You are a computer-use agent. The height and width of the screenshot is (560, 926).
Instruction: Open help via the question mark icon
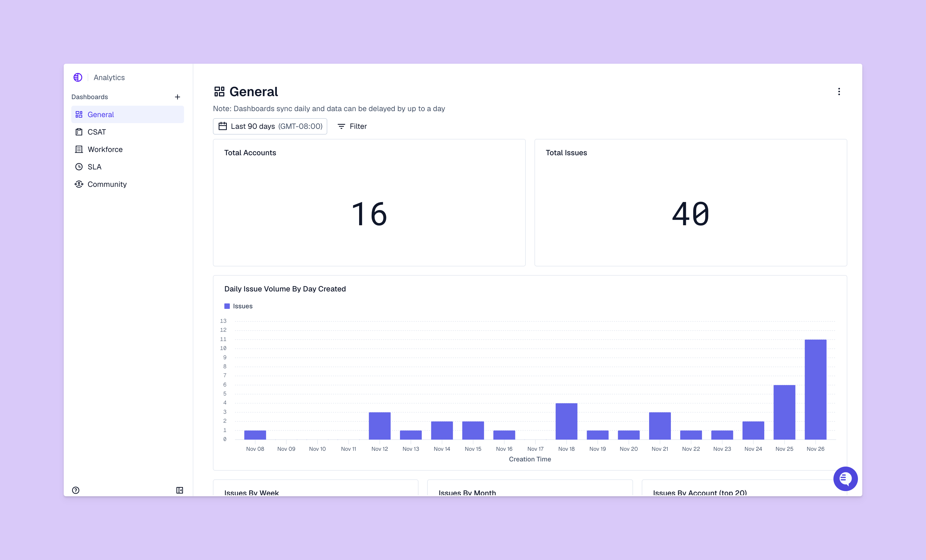75,490
